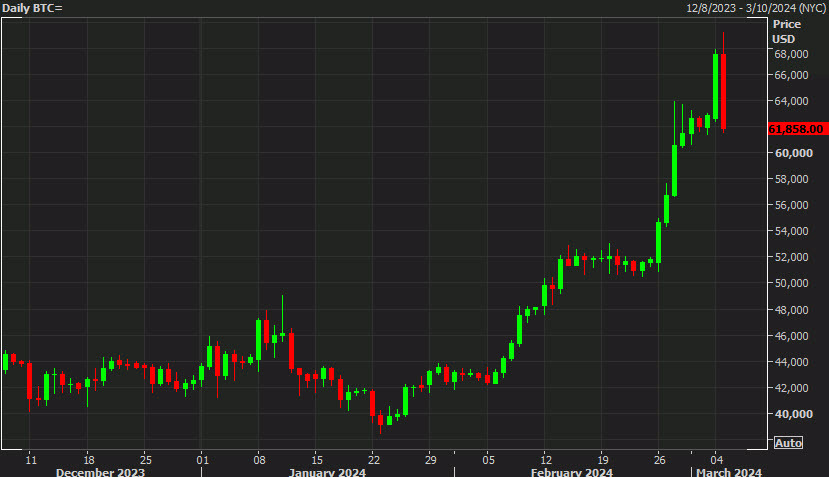Viewport: 829px width, 477px height.
Task: Click the 48,000 price axis label
Action: click(791, 310)
